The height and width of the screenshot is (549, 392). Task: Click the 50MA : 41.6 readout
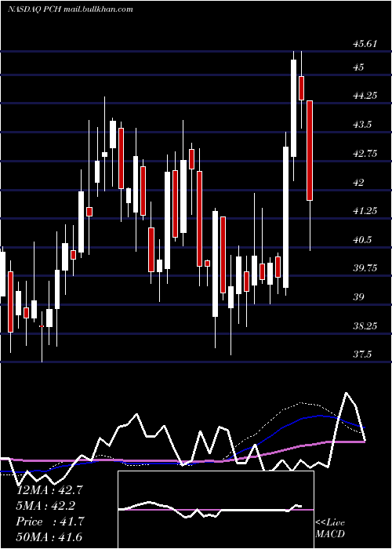click(x=49, y=537)
